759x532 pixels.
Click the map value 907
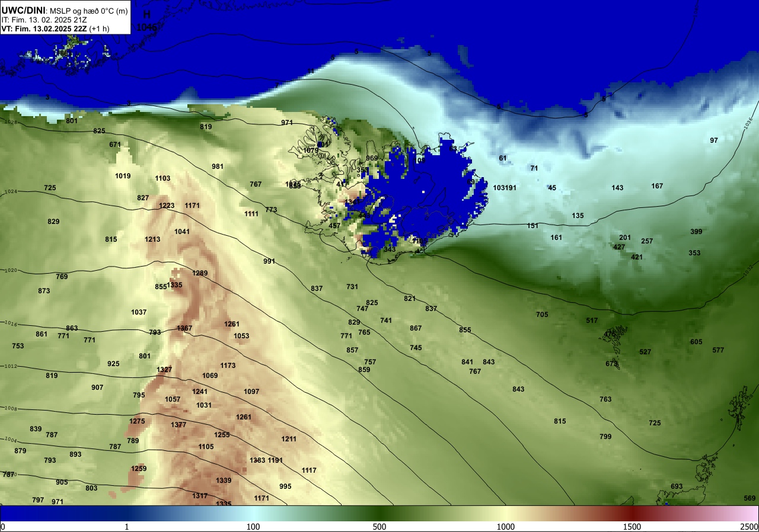[x=97, y=387]
